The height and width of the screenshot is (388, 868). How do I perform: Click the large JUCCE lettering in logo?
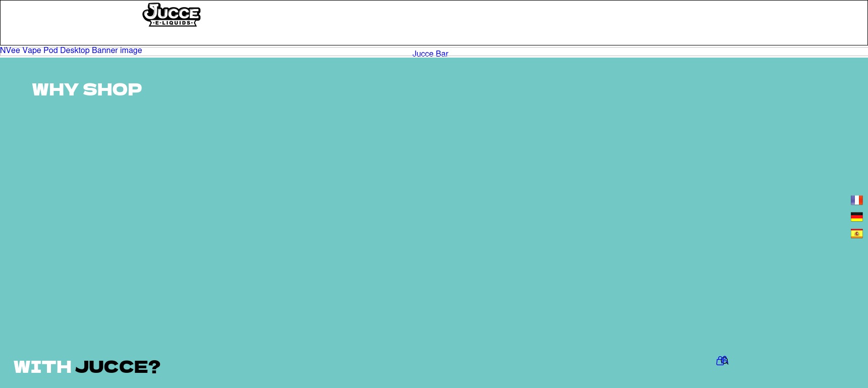tap(174, 12)
